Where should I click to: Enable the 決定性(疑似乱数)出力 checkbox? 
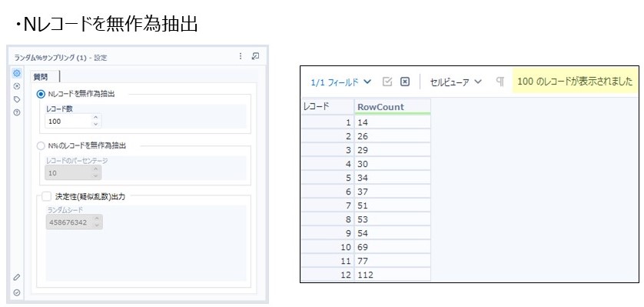click(46, 196)
